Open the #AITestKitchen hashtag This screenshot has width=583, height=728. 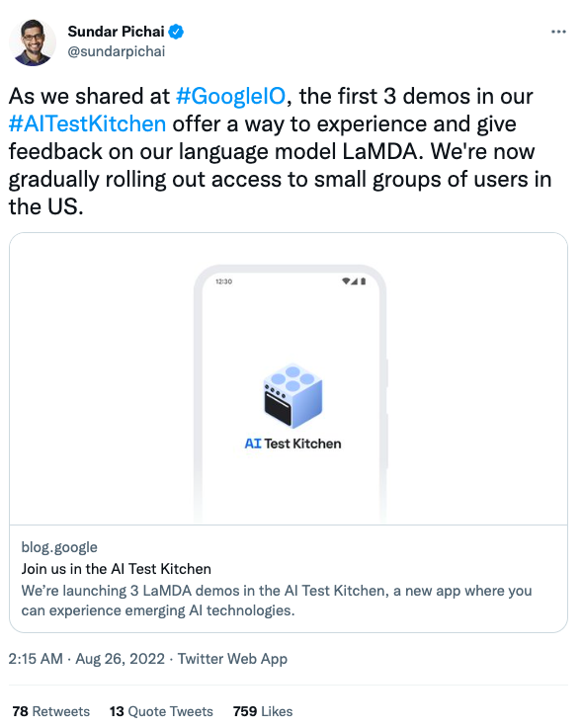87,123
